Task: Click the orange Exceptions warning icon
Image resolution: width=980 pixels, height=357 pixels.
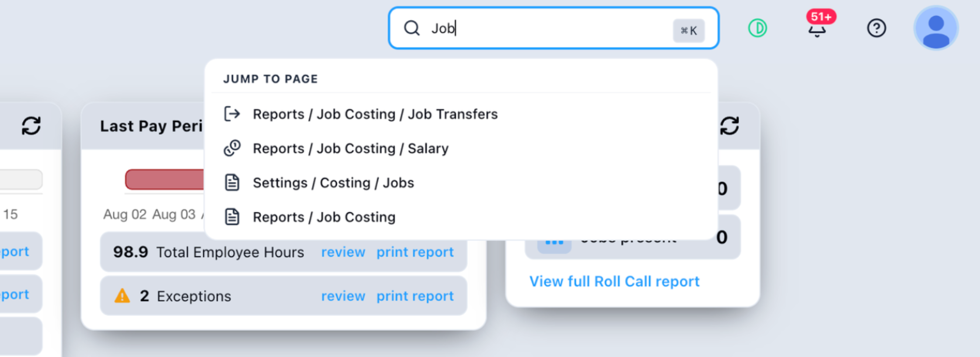Action: [x=122, y=296]
